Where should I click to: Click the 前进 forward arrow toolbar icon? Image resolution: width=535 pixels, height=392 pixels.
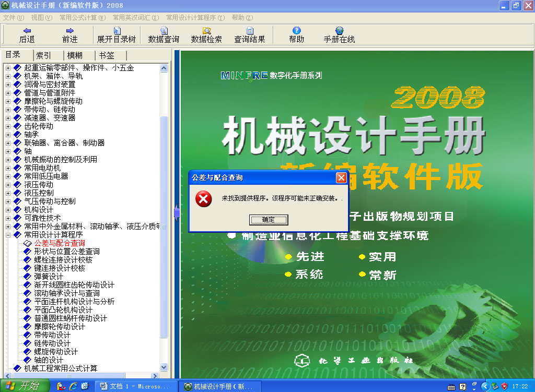click(70, 31)
